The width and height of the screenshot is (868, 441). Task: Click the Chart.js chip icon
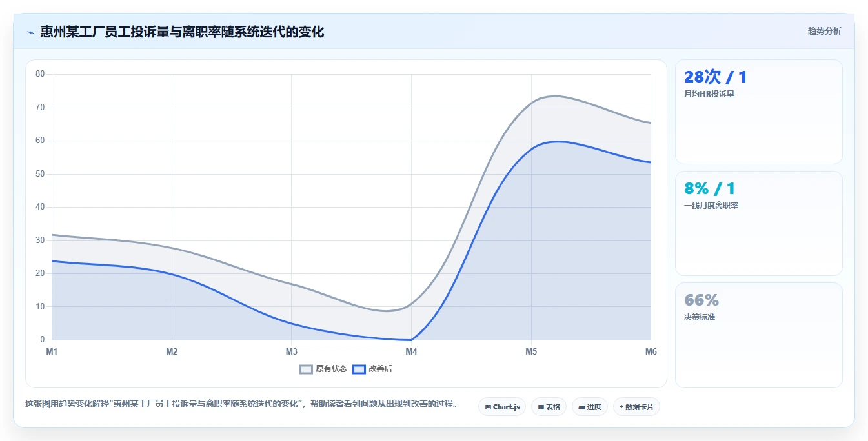click(488, 407)
